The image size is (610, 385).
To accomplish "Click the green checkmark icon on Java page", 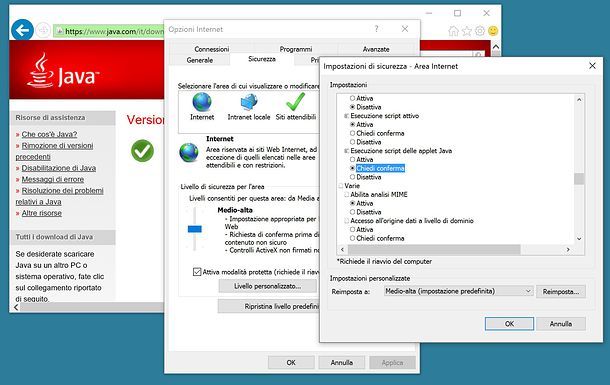I will pyautogui.click(x=142, y=151).
